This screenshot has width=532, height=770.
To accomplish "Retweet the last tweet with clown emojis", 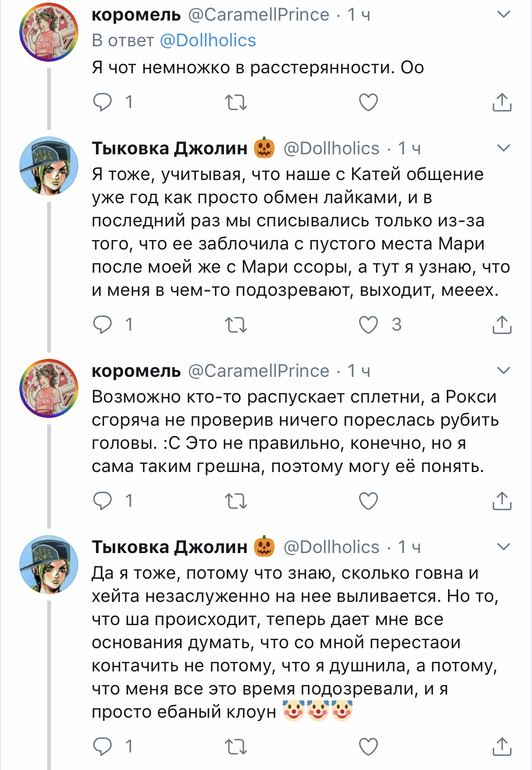I will tap(236, 747).
